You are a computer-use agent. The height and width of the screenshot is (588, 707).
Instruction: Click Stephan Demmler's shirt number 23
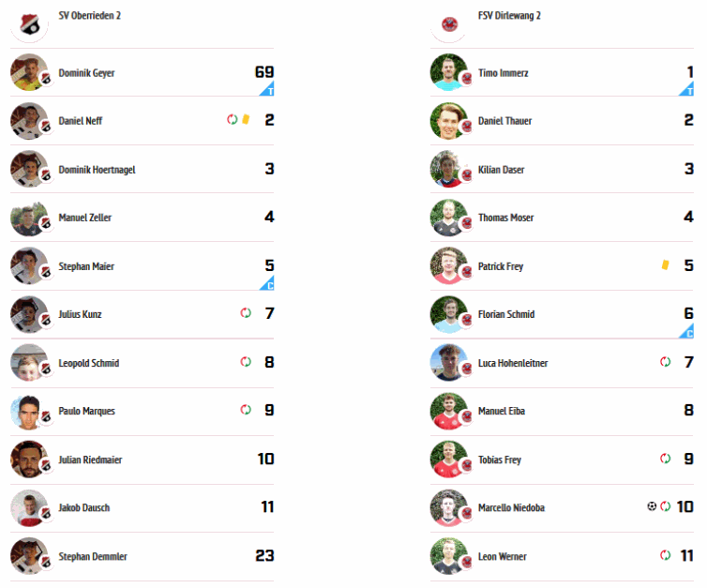pyautogui.click(x=264, y=555)
